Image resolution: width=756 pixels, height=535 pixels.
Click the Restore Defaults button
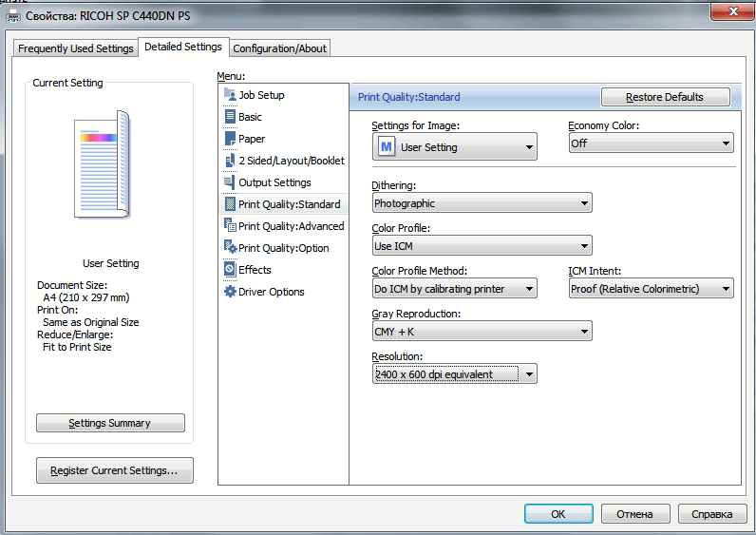(665, 97)
